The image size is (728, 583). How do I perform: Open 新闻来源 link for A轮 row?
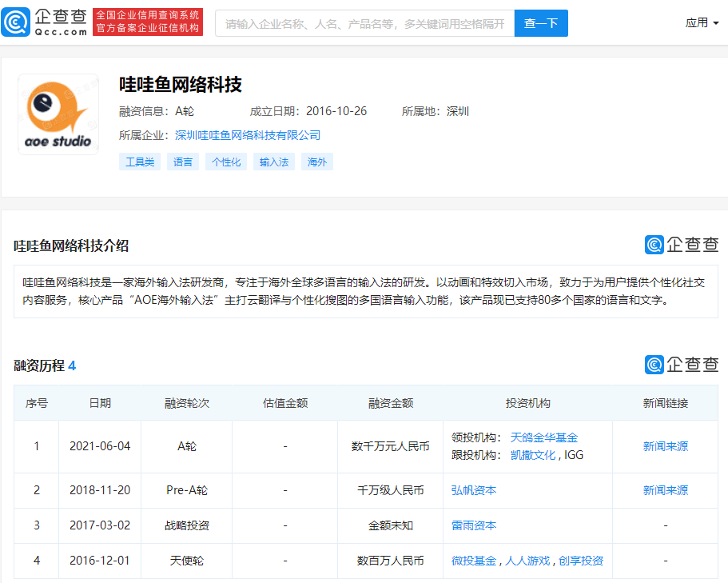click(x=665, y=446)
